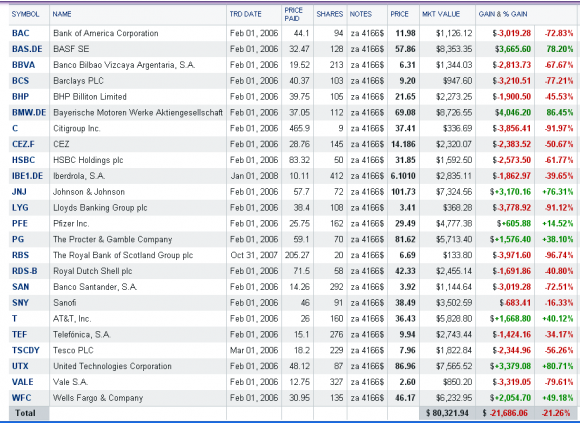Sort by MKT VALUE column header
This screenshot has width=580, height=423.
click(441, 14)
